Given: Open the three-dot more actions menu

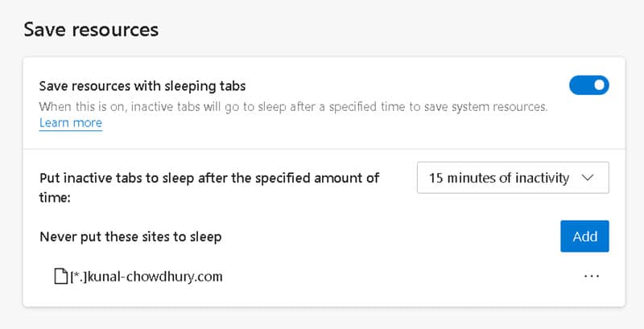Looking at the screenshot, I should click(x=592, y=276).
